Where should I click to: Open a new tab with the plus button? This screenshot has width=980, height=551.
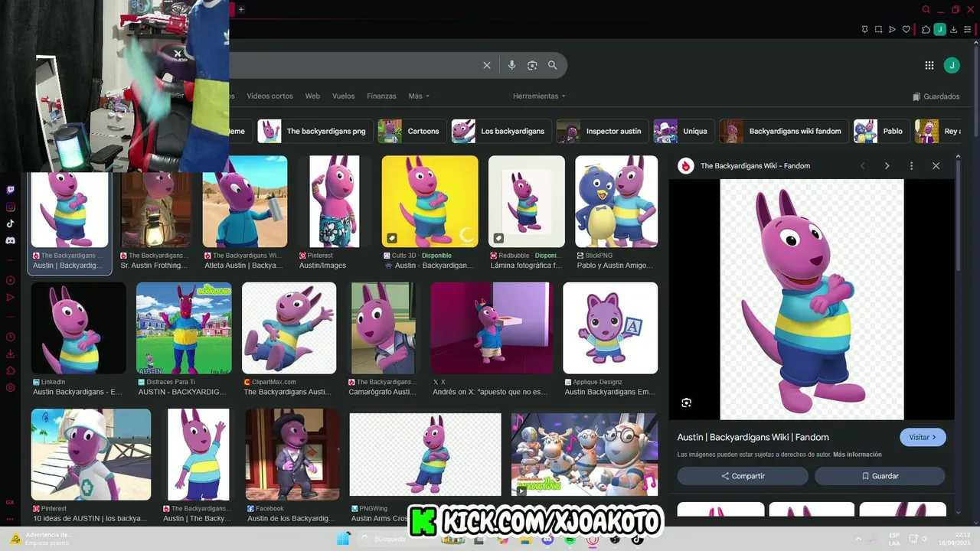240,9
